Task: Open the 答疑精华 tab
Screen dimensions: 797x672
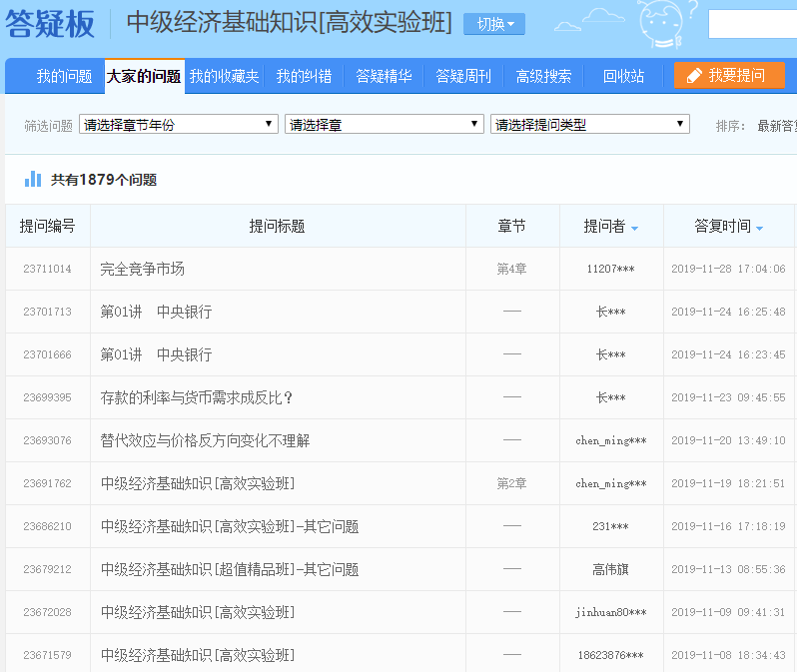Action: click(x=384, y=76)
